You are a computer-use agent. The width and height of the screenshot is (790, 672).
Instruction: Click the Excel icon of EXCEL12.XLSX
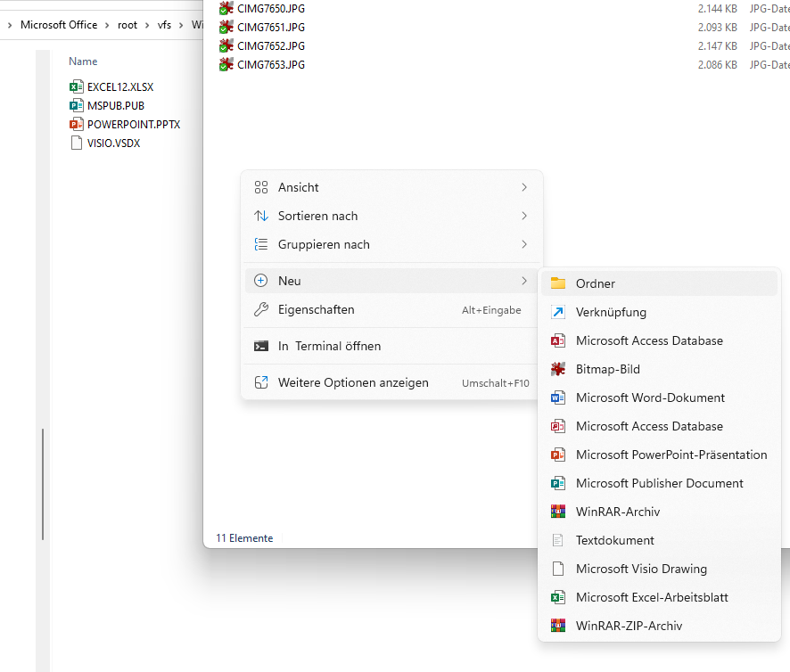pyautogui.click(x=77, y=86)
